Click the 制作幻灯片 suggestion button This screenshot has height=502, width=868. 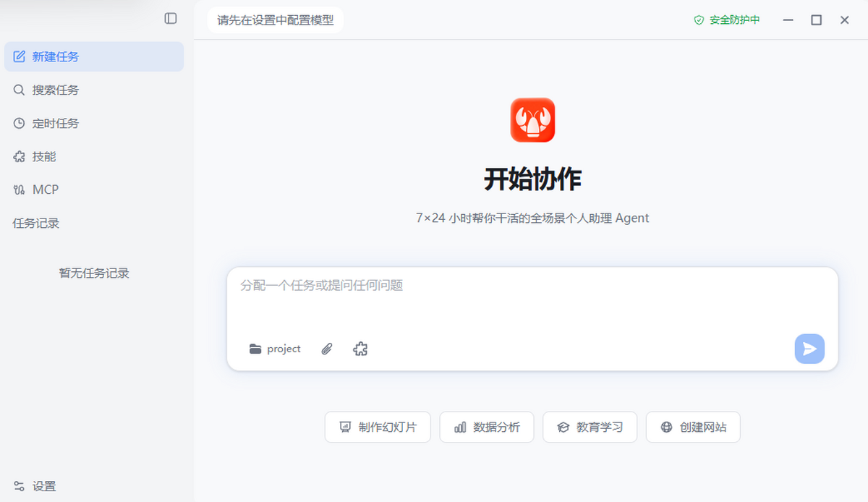[378, 427]
